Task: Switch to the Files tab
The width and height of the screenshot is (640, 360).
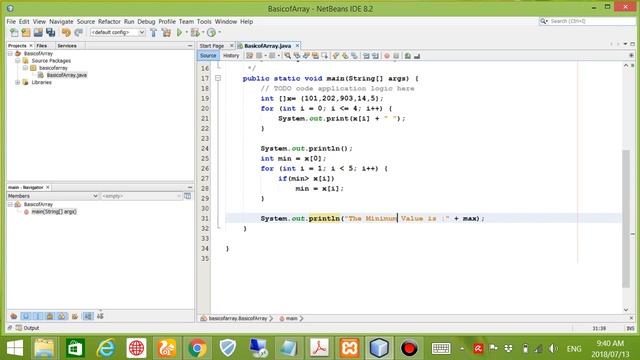Action: pos(42,46)
